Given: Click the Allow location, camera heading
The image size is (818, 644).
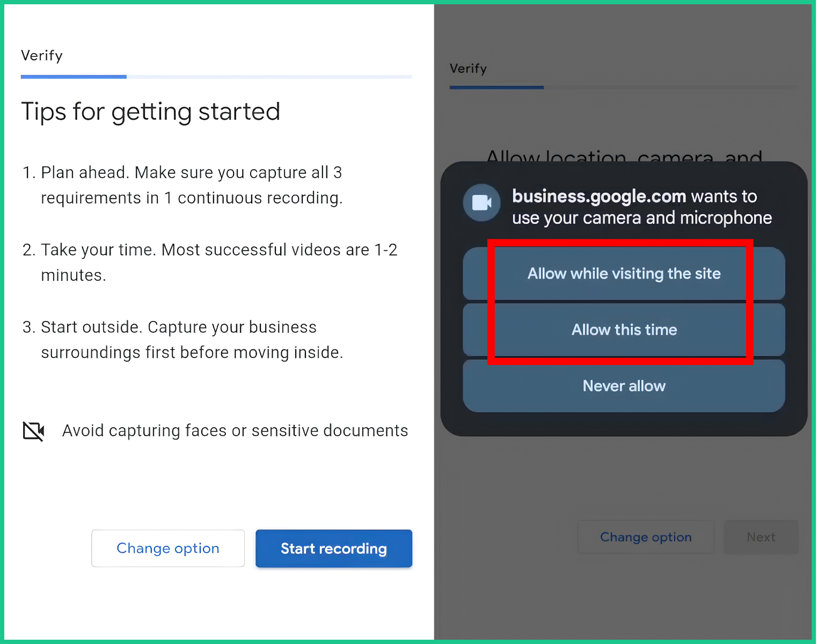Looking at the screenshot, I should pos(624,156).
